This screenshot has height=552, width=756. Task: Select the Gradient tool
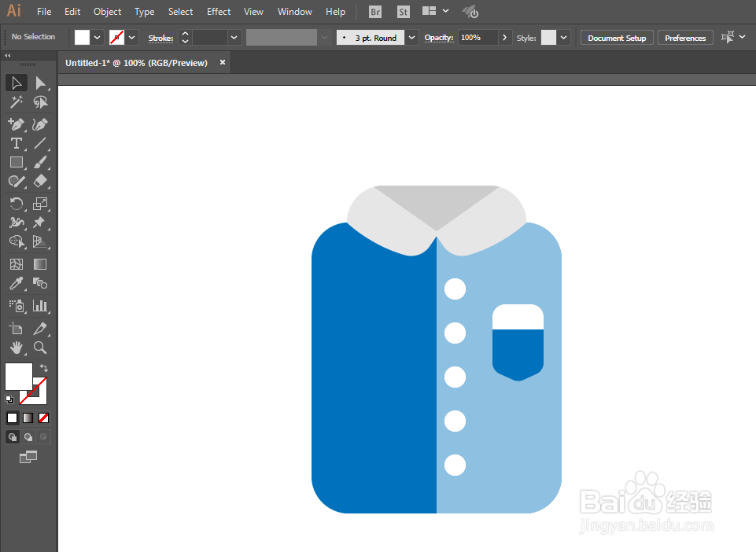(x=40, y=264)
